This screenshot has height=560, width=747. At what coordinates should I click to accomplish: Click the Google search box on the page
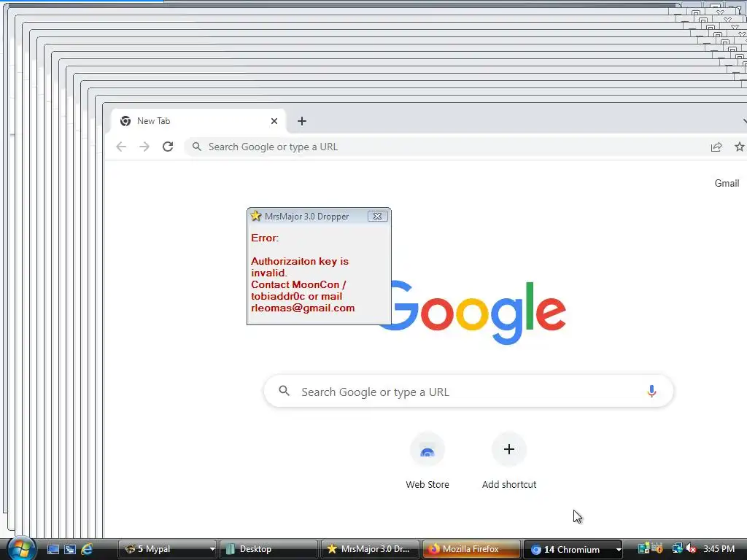click(469, 392)
